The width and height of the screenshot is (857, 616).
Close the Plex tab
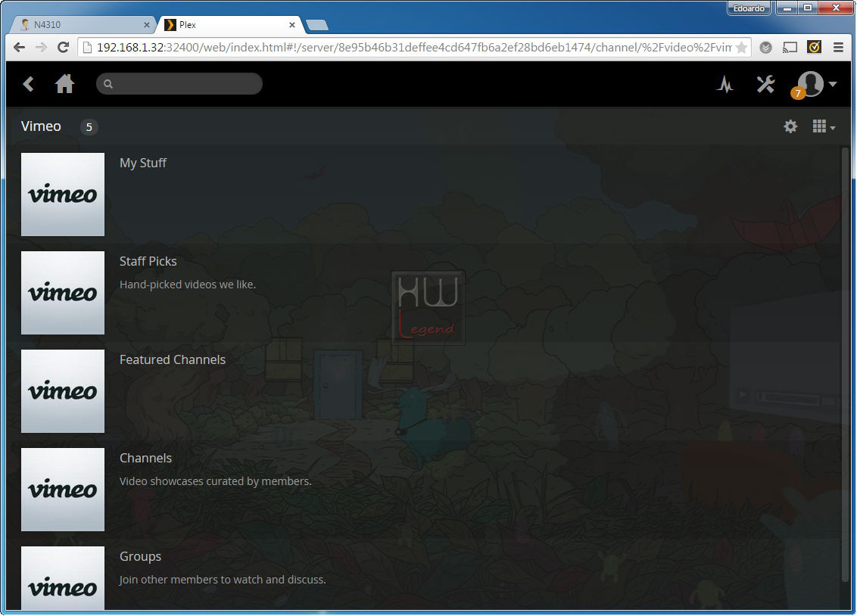[x=292, y=24]
